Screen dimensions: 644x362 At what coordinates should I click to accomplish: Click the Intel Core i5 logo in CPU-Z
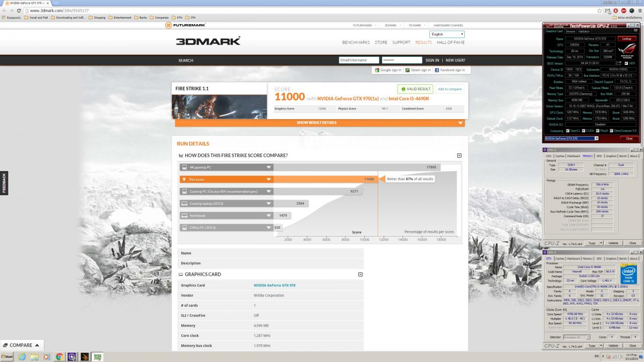[x=628, y=275]
